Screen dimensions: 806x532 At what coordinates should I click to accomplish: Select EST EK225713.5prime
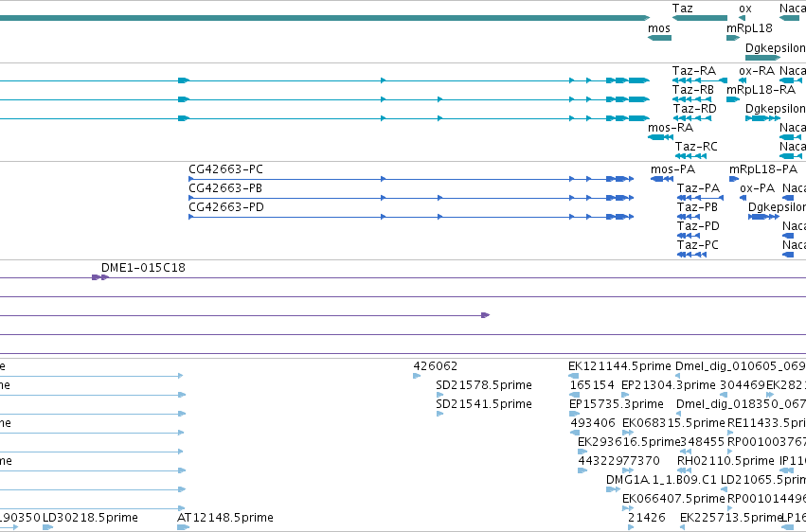click(731, 518)
